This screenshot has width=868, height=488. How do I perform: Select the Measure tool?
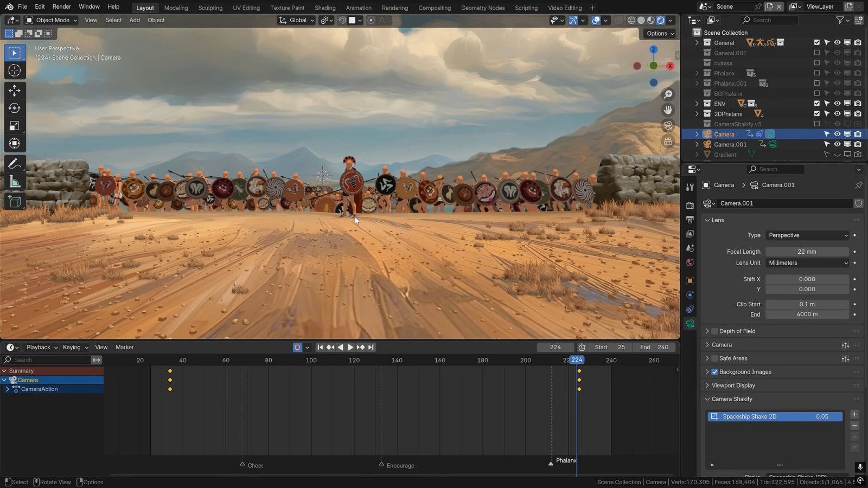coord(15,182)
